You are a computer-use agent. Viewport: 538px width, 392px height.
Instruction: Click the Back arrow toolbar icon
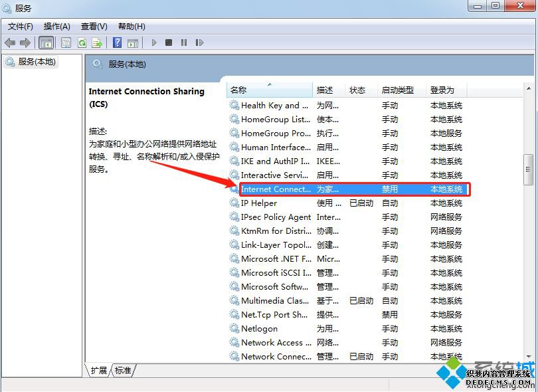coord(10,43)
